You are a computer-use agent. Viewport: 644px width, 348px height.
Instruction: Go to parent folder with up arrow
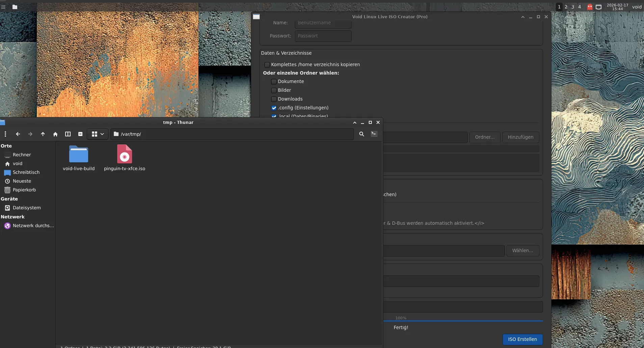[43, 134]
